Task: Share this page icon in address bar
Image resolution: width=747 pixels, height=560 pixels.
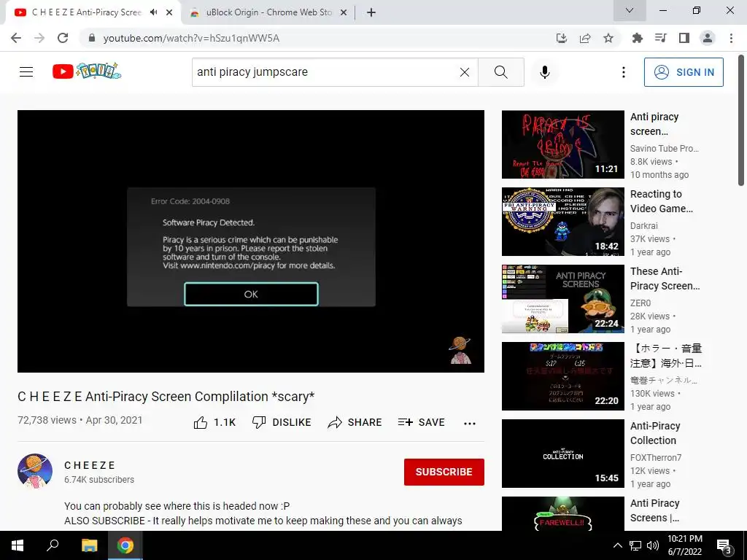Action: tap(585, 38)
